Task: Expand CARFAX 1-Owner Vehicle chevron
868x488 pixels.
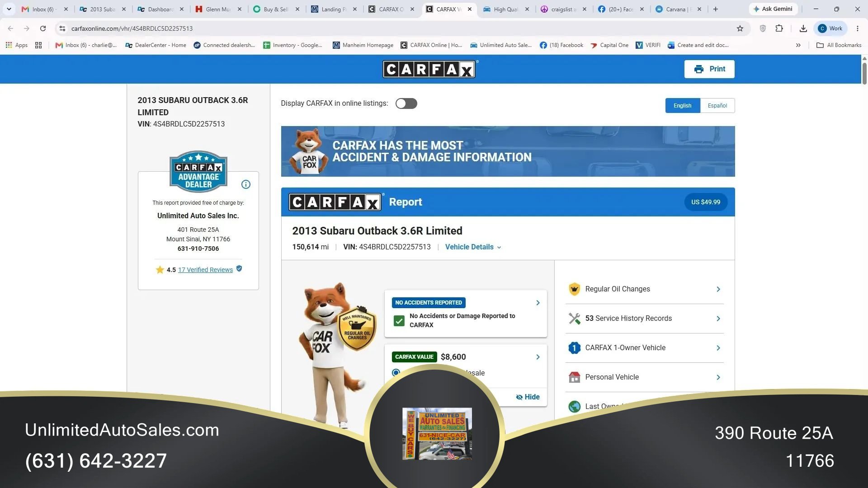Action: pyautogui.click(x=718, y=348)
